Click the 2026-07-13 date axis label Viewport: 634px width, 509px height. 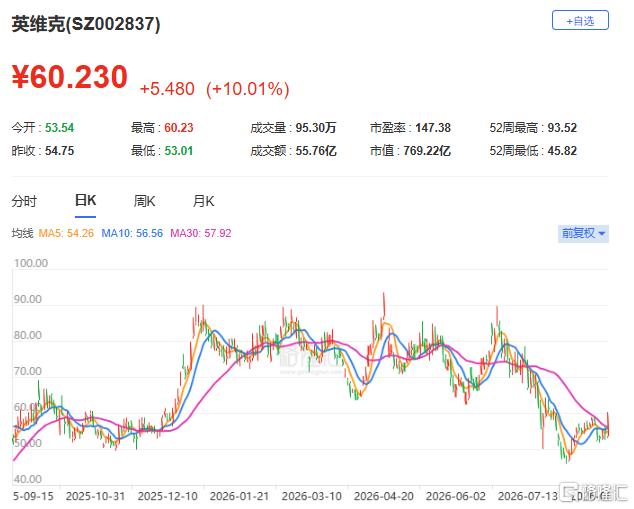click(x=527, y=496)
